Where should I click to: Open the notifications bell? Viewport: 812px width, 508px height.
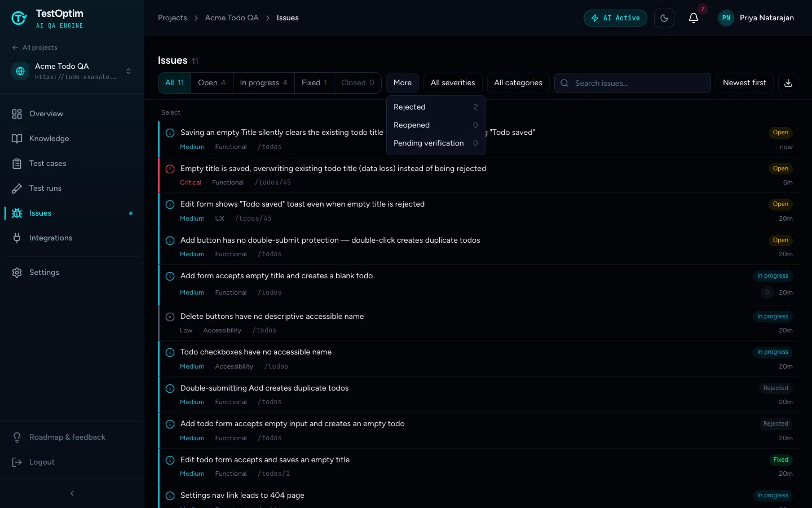click(x=694, y=18)
